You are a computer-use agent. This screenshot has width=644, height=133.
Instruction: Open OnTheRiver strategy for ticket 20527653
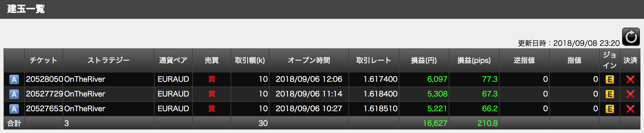coord(85,109)
